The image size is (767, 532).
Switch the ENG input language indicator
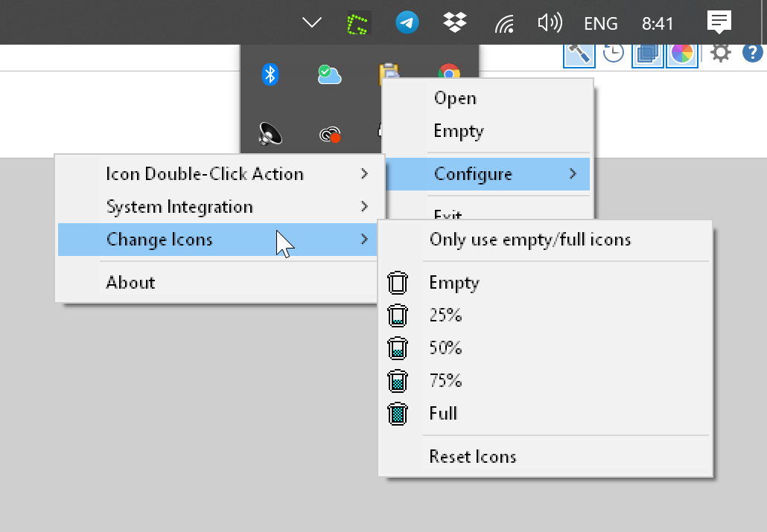click(x=601, y=24)
